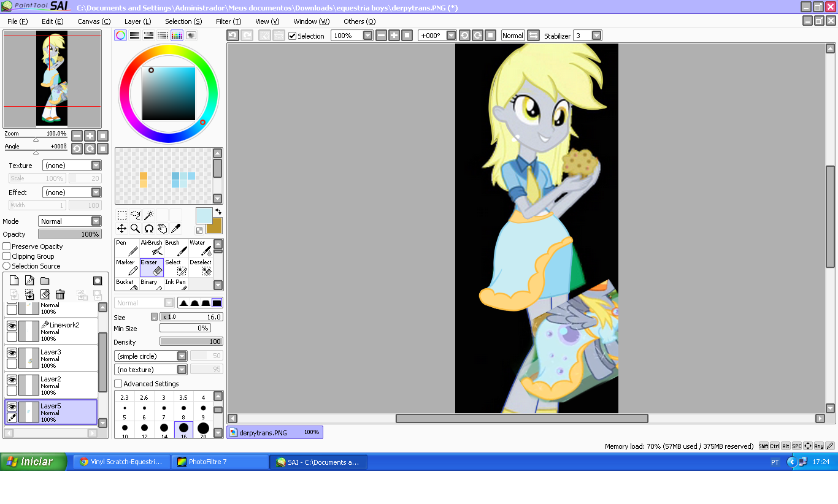This screenshot has width=838, height=504.
Task: Enable Clipping Group
Action: pyautogui.click(x=7, y=256)
